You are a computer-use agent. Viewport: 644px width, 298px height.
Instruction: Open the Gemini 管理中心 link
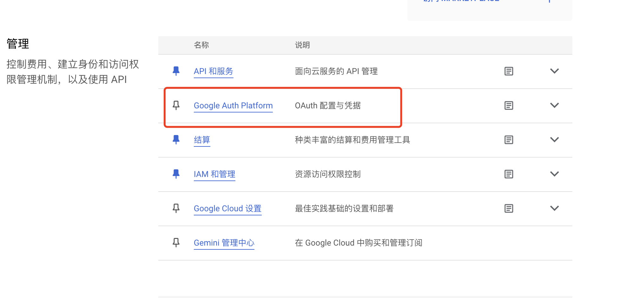click(x=224, y=243)
